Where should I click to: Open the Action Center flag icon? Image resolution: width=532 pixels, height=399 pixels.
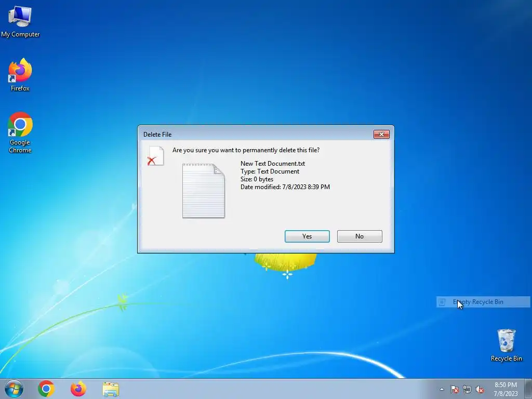(454, 389)
